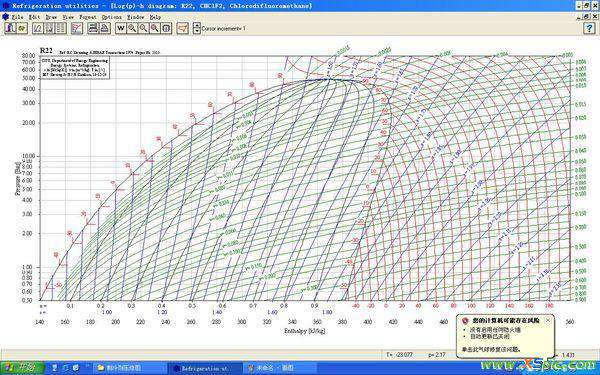Click the red magnifier zoom icon

(x=155, y=28)
